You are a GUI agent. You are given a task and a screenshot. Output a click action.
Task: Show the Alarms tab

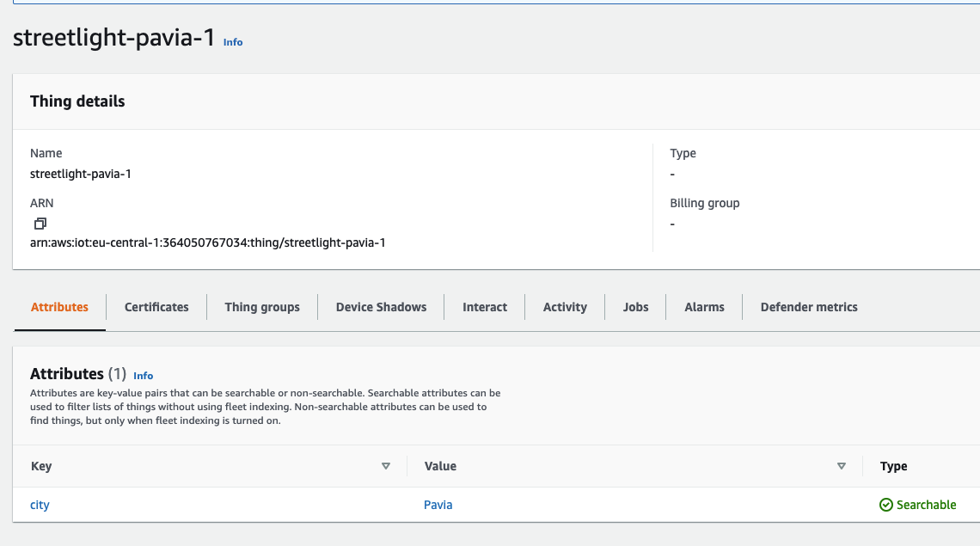pyautogui.click(x=704, y=307)
